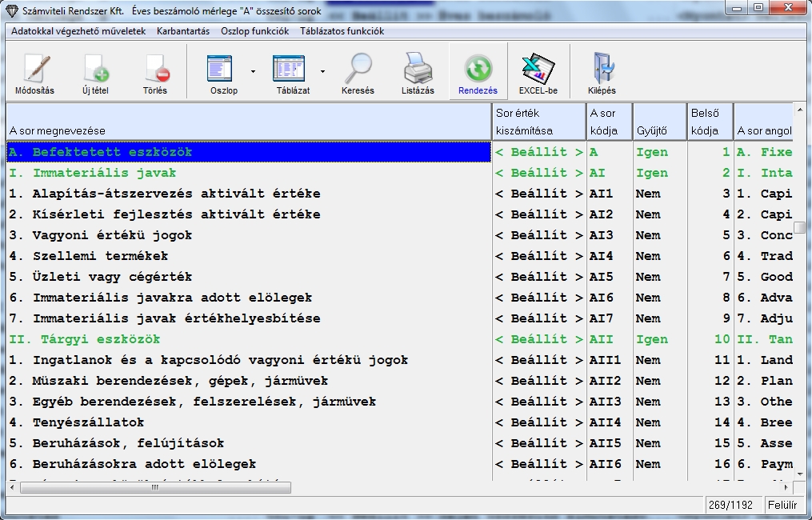Click Beállít in the Szellemi termékek row
This screenshot has height=520, width=812.
click(x=538, y=256)
